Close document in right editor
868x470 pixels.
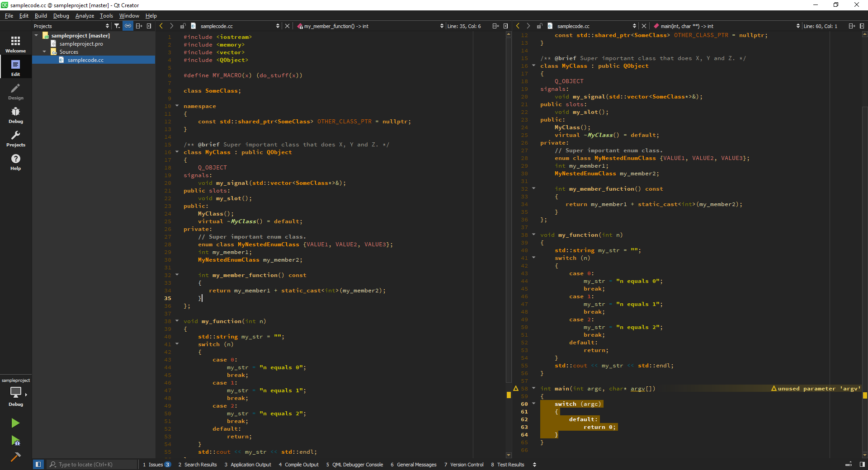point(644,26)
